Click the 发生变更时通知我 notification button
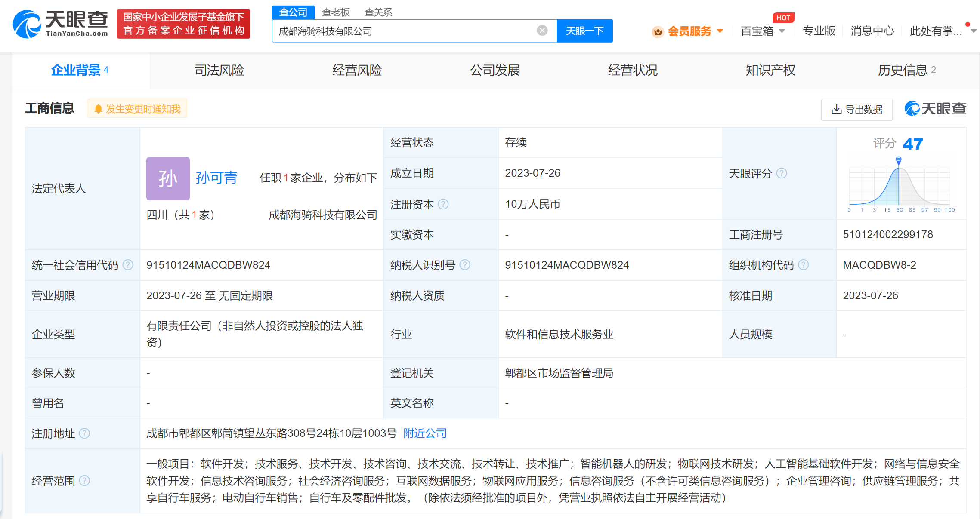Screen dimensions: 980x519 coord(137,109)
